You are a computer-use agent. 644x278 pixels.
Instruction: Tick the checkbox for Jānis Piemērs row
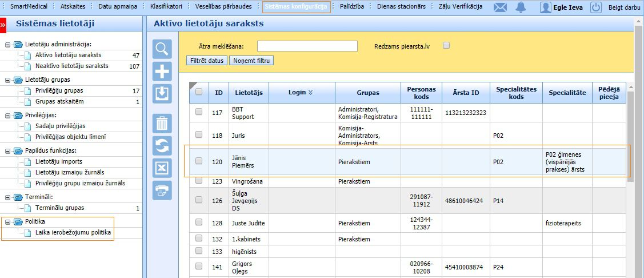point(199,161)
